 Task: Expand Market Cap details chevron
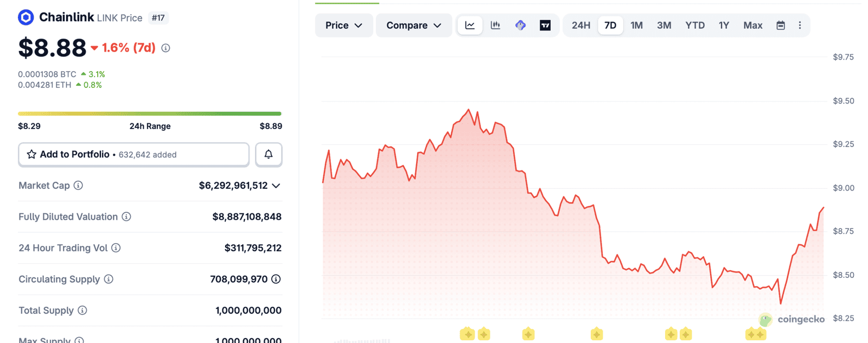point(276,186)
